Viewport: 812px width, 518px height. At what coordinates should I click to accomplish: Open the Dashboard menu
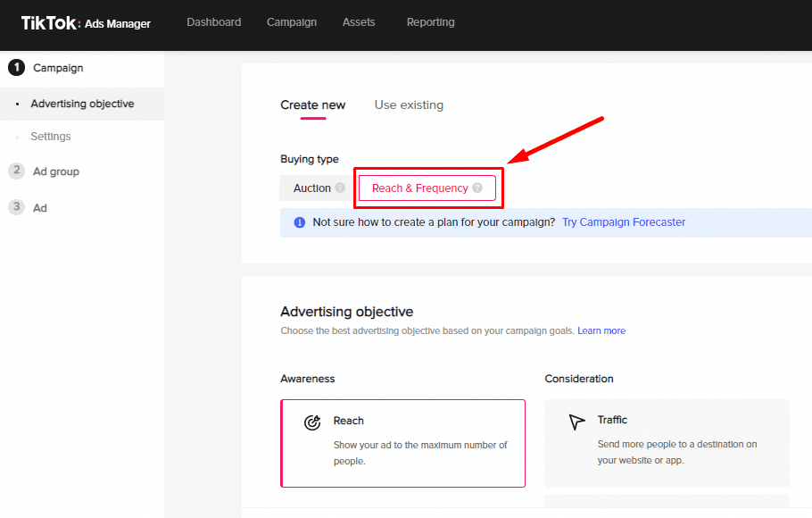pos(213,22)
